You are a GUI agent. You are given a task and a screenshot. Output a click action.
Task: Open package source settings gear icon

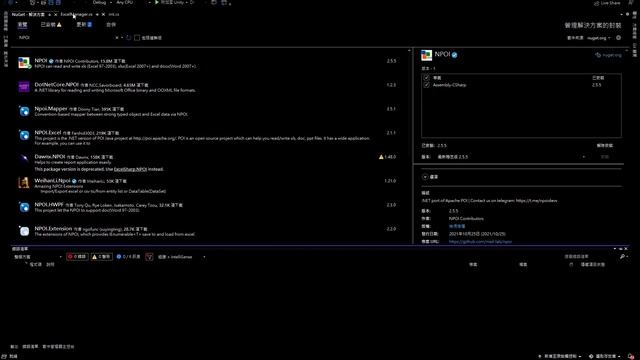pyautogui.click(x=618, y=38)
